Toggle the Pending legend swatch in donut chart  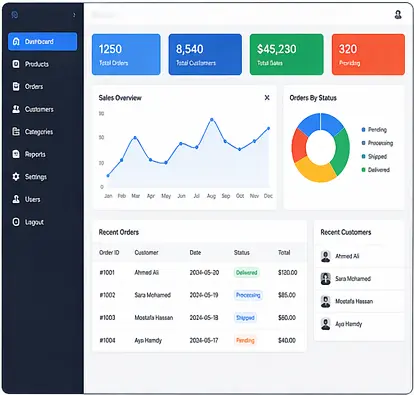tap(364, 130)
